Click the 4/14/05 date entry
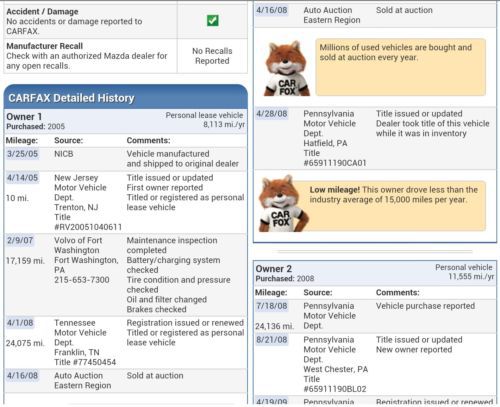The width and height of the screenshot is (500, 407). (x=22, y=177)
